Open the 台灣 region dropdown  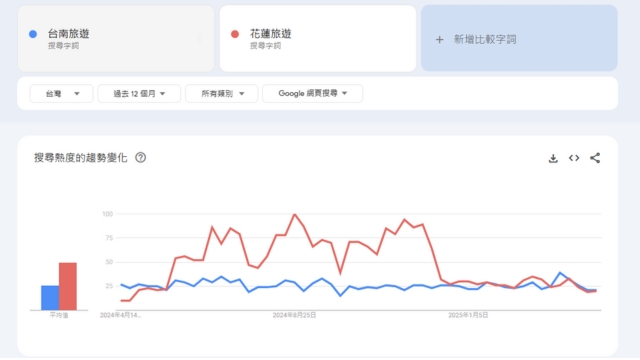pyautogui.click(x=61, y=94)
